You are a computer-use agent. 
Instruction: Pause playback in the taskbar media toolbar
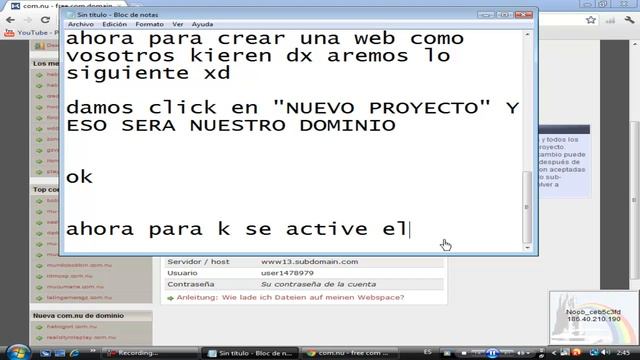(492, 353)
